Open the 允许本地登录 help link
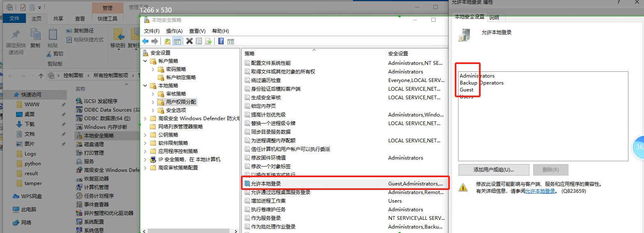 540,191
